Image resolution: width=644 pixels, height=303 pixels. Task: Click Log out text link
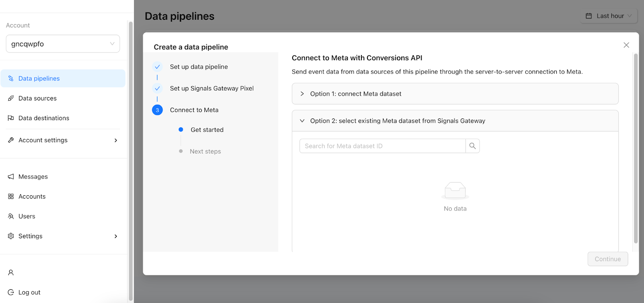point(29,292)
